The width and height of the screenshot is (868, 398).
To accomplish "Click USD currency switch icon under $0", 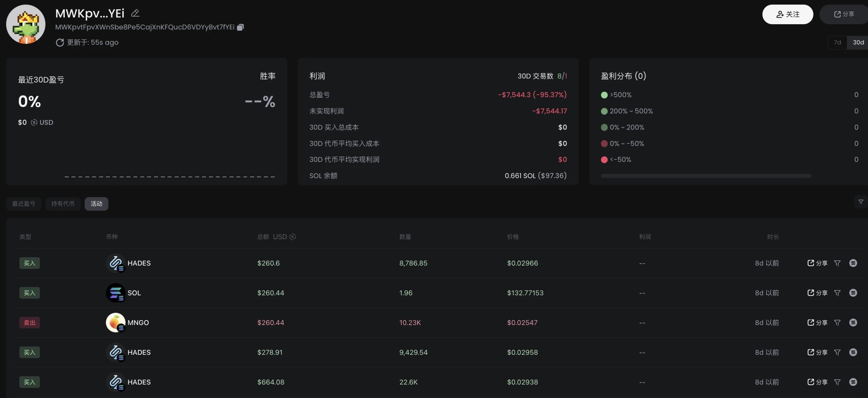I will (x=34, y=123).
